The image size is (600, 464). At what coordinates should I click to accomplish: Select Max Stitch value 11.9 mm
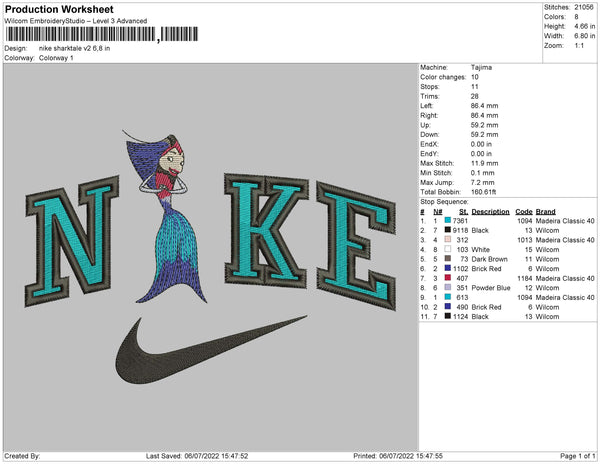pos(484,163)
